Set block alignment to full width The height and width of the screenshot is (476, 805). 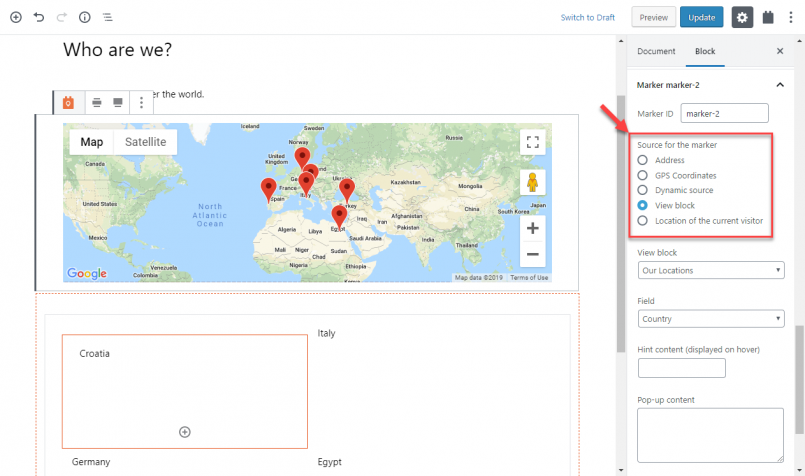tap(118, 103)
